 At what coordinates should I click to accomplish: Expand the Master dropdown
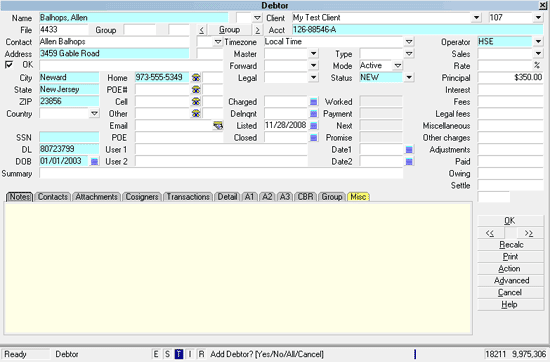[x=314, y=54]
